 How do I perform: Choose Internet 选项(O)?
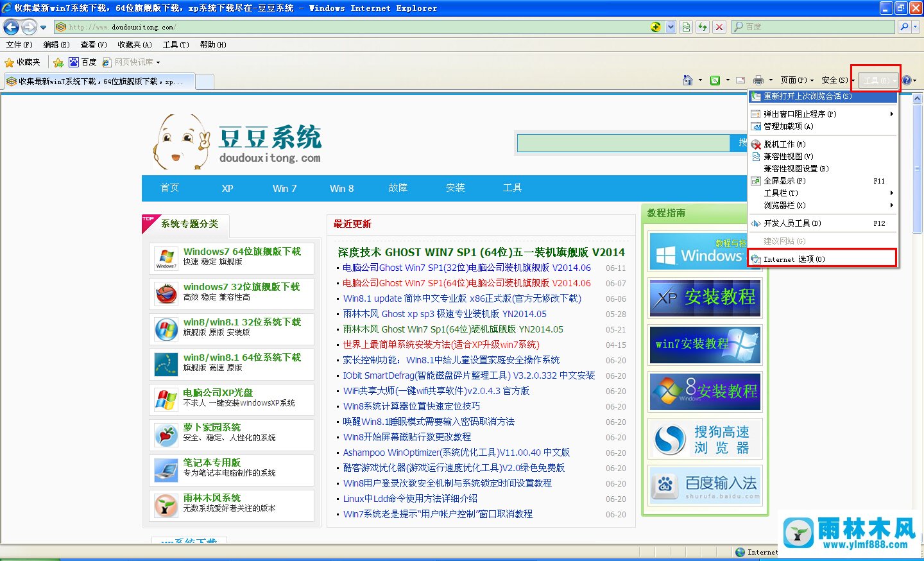point(823,259)
